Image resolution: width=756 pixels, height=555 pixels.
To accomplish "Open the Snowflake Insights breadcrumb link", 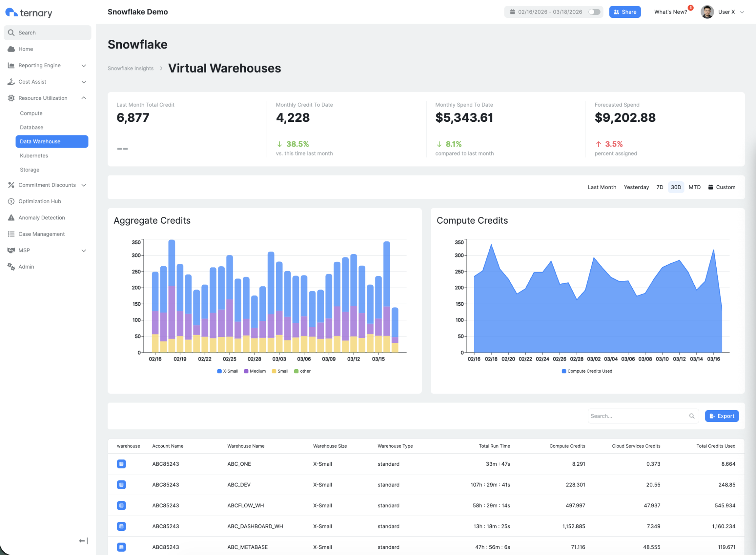I will coord(130,68).
